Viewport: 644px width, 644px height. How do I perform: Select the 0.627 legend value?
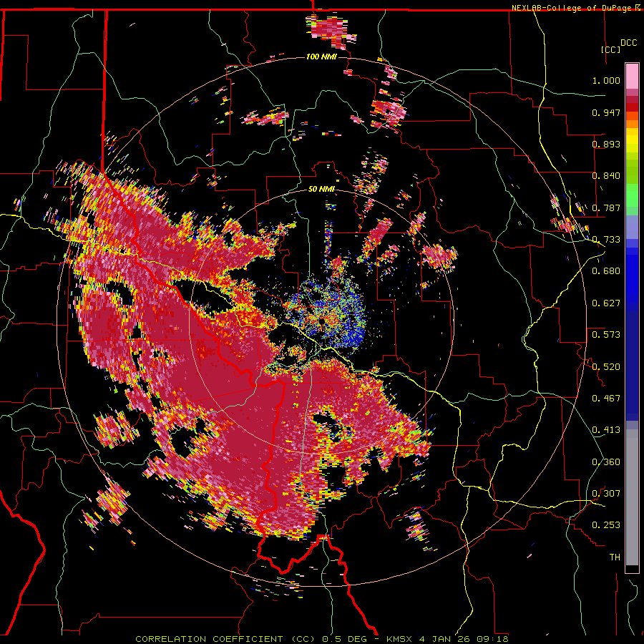coord(606,303)
